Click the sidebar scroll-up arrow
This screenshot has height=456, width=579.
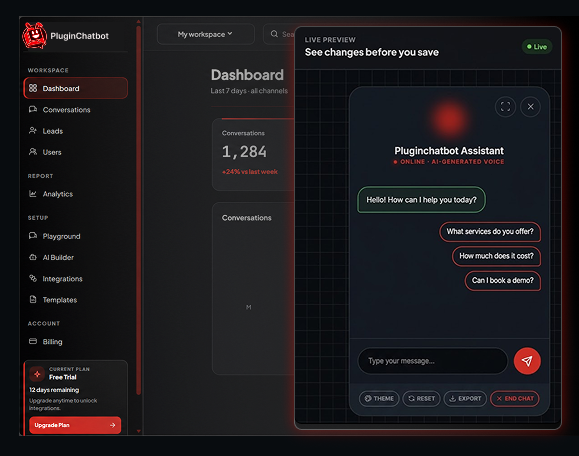138,21
